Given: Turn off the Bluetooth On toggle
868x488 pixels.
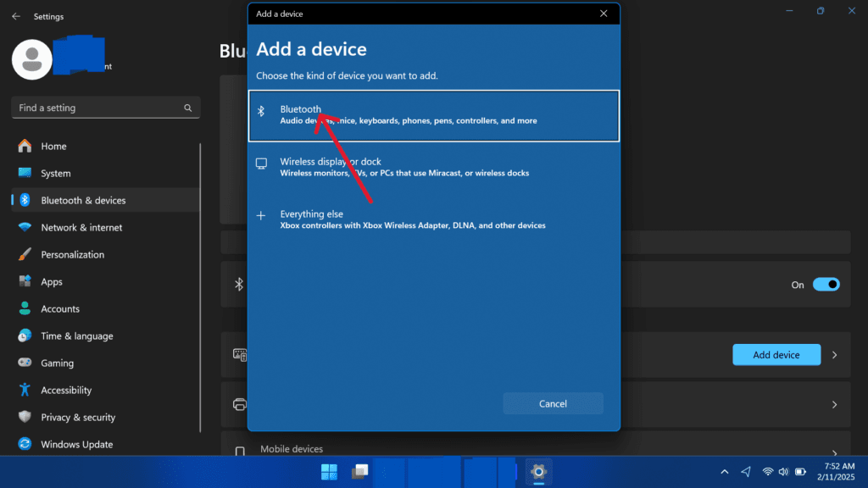Looking at the screenshot, I should point(826,285).
